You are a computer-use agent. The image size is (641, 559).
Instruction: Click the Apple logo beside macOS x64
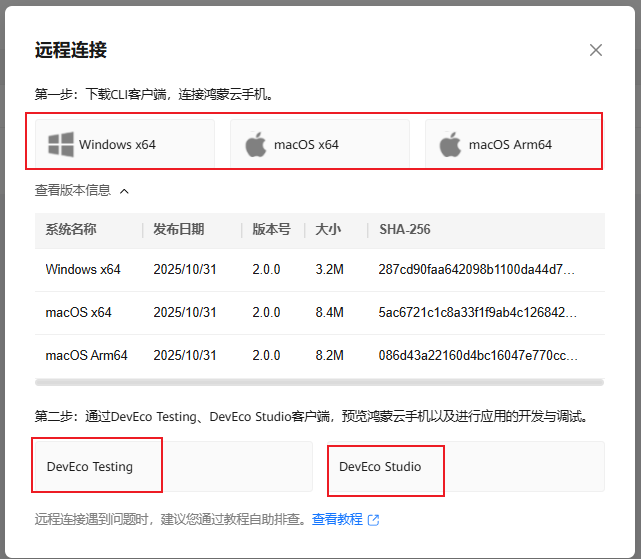(256, 144)
